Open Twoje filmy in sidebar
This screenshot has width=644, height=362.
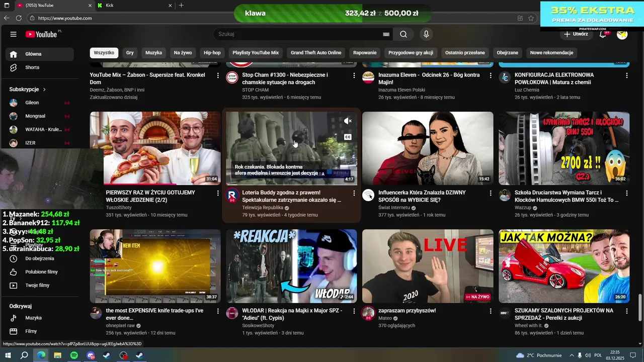tap(40, 285)
